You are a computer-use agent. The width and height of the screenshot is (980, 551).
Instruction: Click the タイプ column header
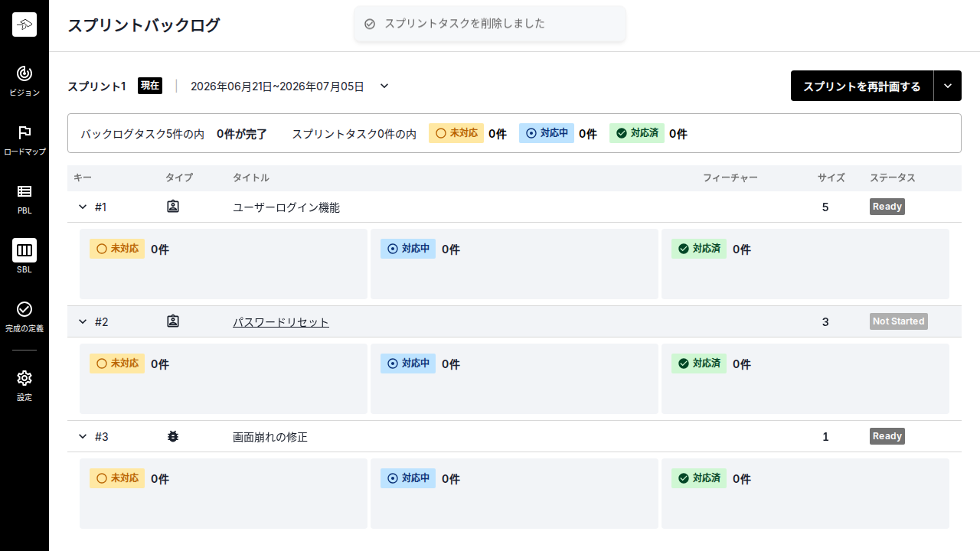click(x=179, y=178)
